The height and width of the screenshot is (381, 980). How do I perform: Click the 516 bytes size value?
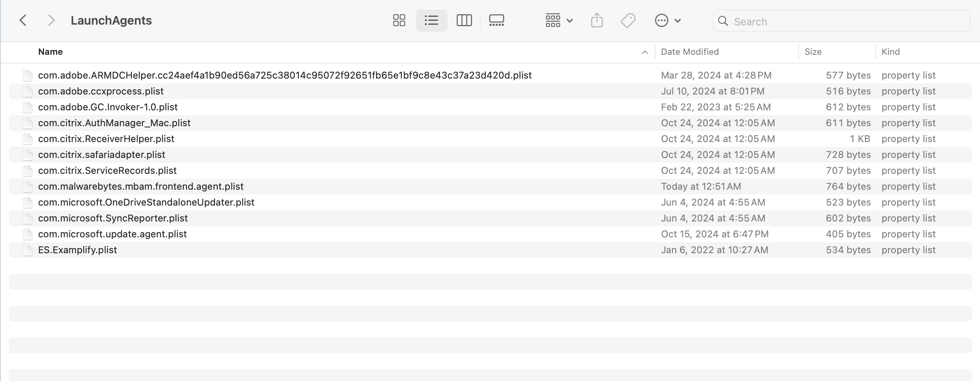(x=848, y=91)
